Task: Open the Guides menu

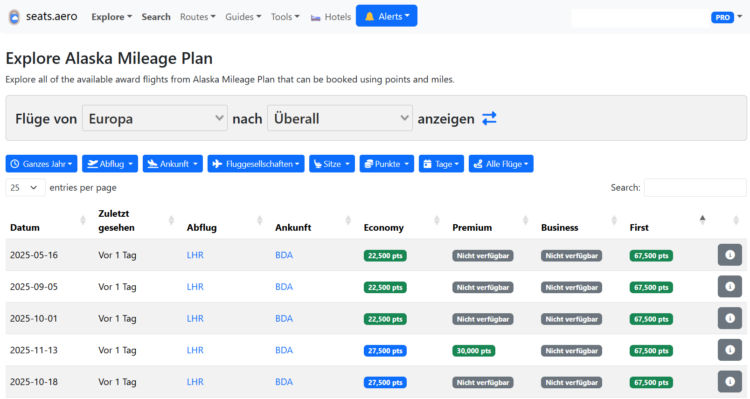Action: pyautogui.click(x=243, y=17)
